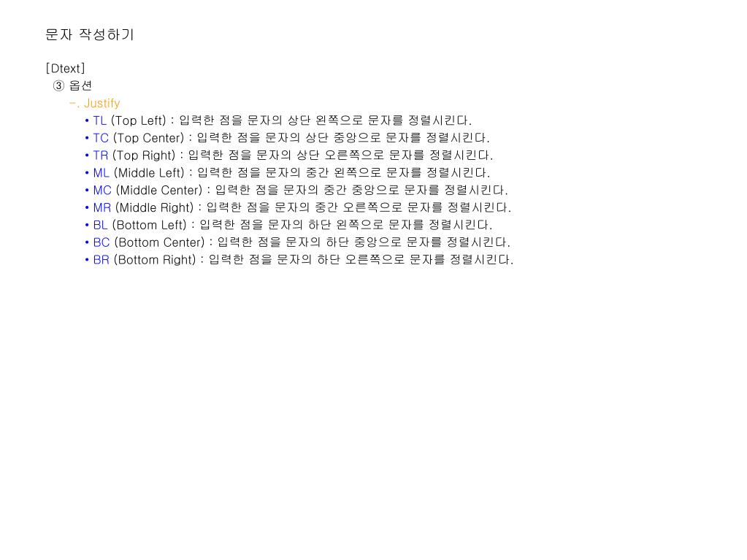
Task: Click '상단 중앙으로' in the TC line
Action: pyautogui.click(x=343, y=138)
